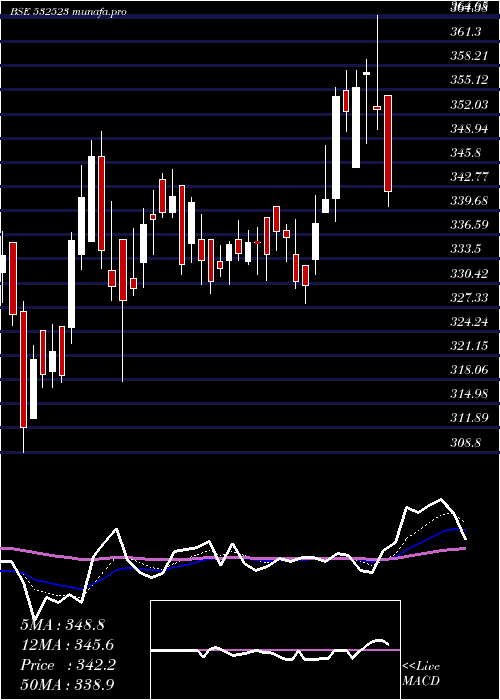Click the 339.68 price label

(468, 201)
